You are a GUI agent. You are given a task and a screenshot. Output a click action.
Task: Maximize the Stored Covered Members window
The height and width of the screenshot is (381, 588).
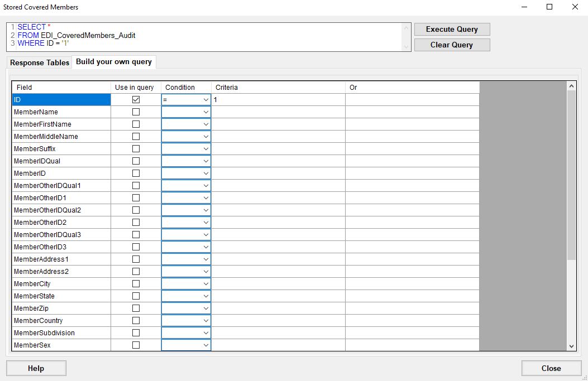[549, 7]
